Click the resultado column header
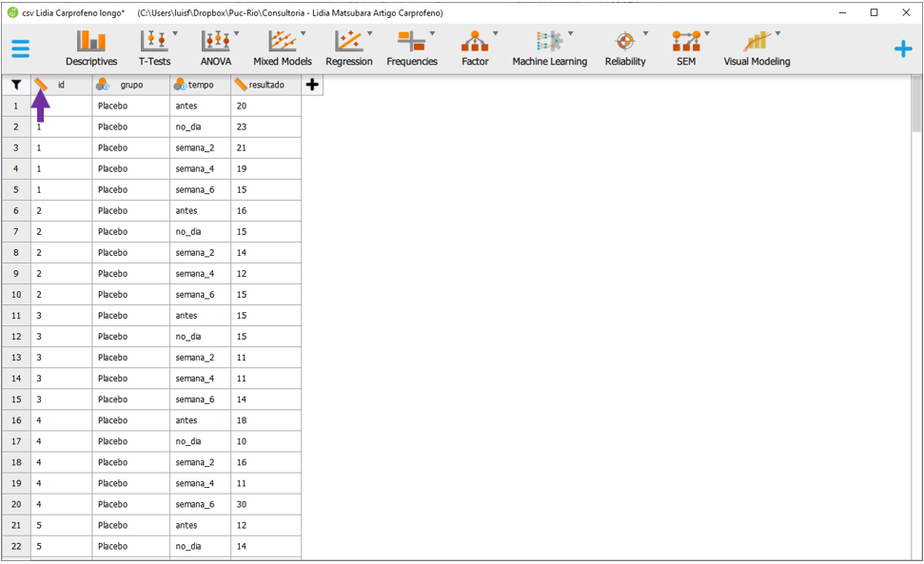This screenshot has width=924, height=564. [x=266, y=85]
